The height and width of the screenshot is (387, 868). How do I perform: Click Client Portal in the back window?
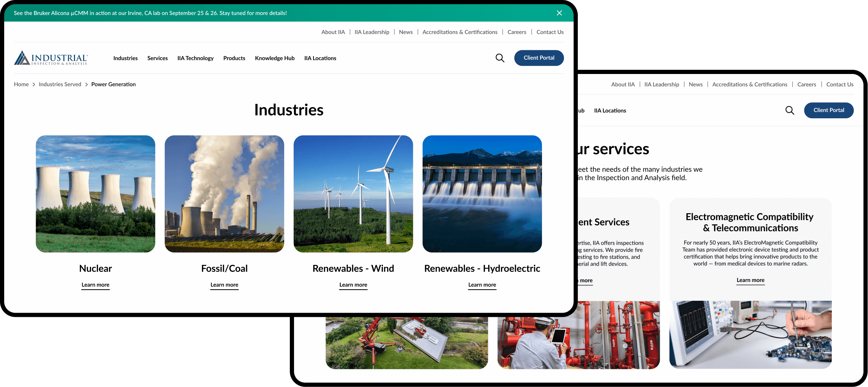(829, 110)
